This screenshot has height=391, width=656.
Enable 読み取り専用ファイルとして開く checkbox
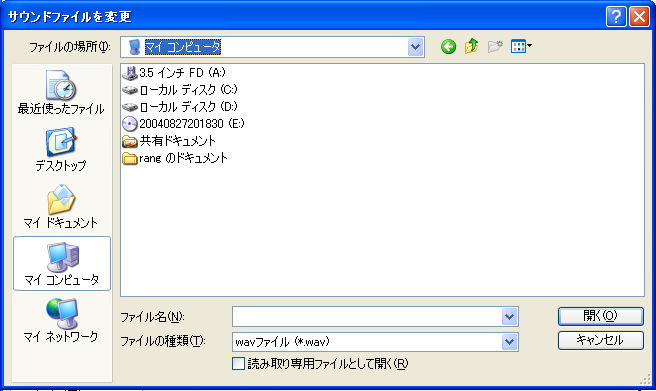(x=238, y=363)
